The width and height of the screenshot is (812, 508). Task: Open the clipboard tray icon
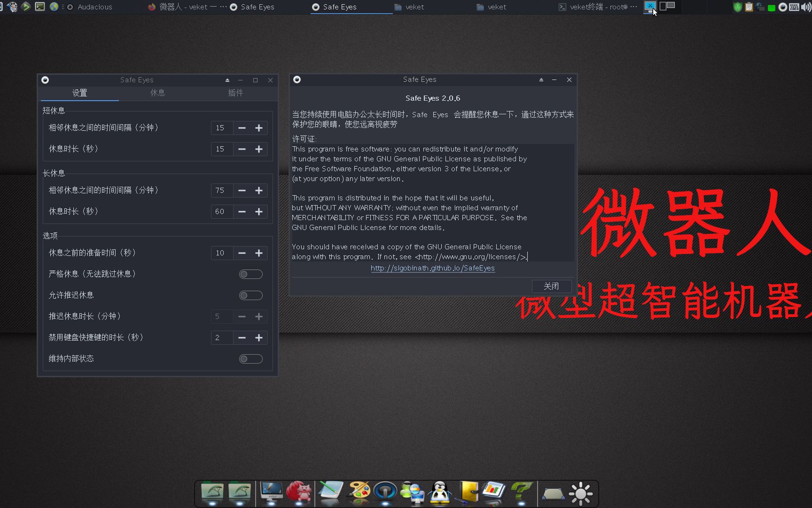[x=749, y=7]
